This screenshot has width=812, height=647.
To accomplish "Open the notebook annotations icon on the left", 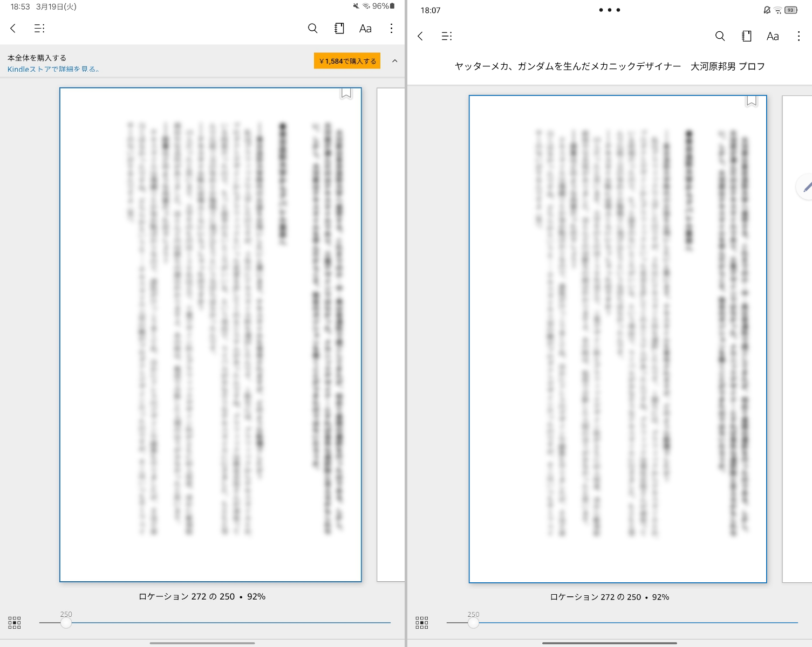I will point(339,28).
